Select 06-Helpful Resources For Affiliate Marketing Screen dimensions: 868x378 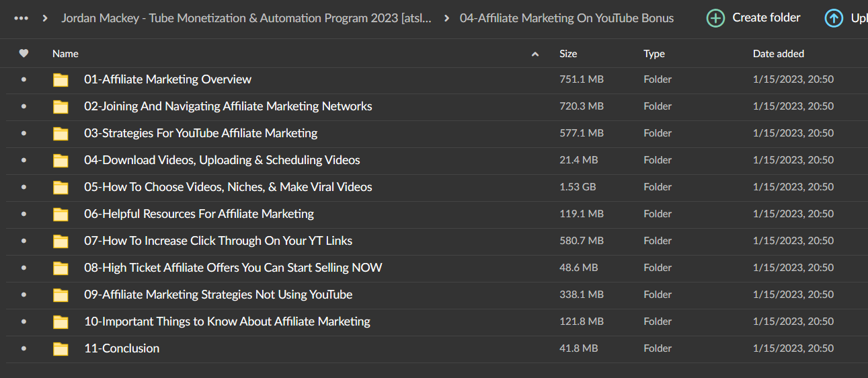(x=199, y=214)
